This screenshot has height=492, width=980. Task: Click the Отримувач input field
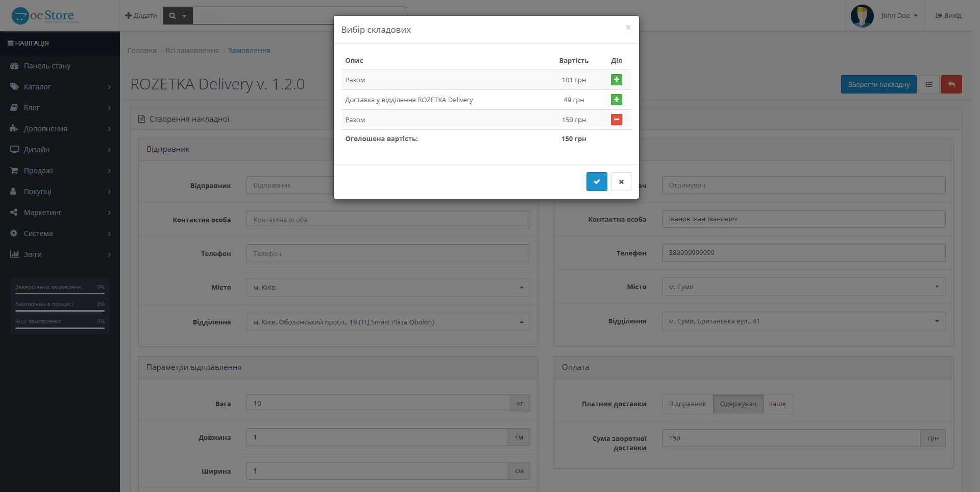click(803, 185)
